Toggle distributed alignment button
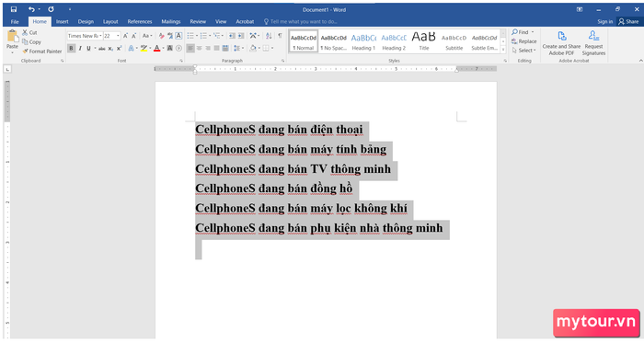 (225, 49)
